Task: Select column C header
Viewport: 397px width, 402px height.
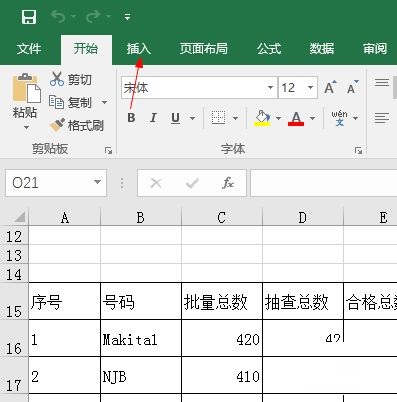Action: (x=222, y=218)
